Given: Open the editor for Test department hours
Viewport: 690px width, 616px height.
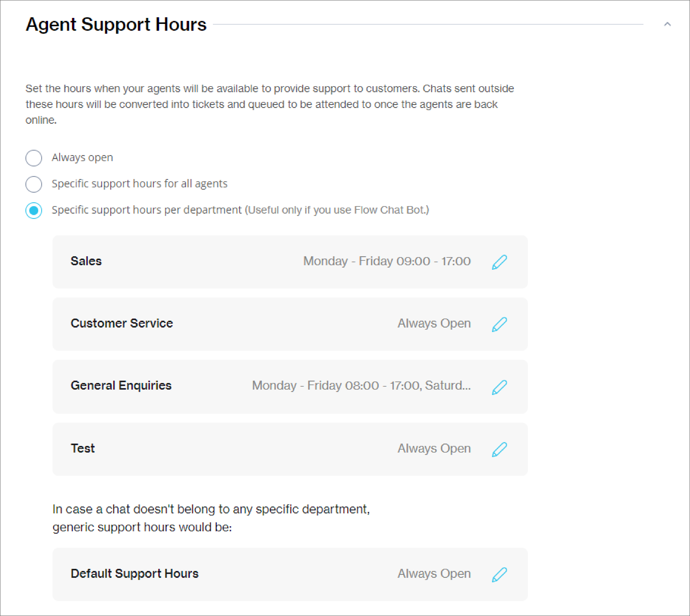Looking at the screenshot, I should 499,449.
